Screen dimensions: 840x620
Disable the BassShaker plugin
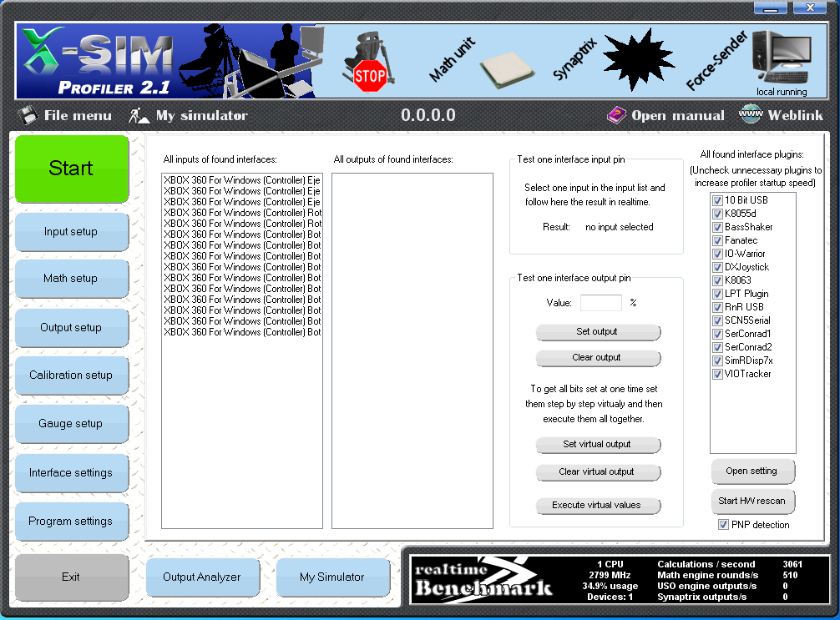click(717, 227)
